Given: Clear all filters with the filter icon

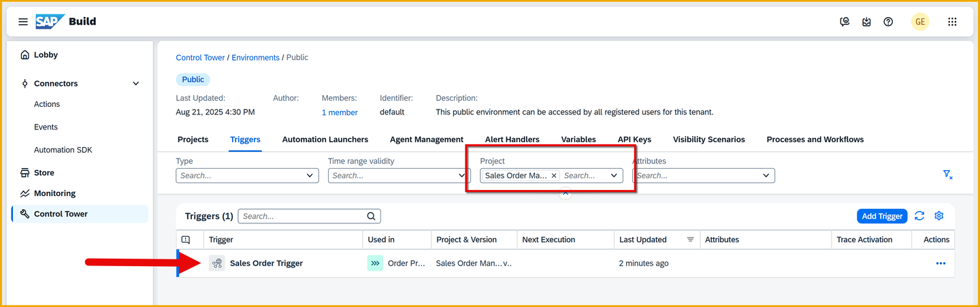Looking at the screenshot, I should click(x=947, y=175).
